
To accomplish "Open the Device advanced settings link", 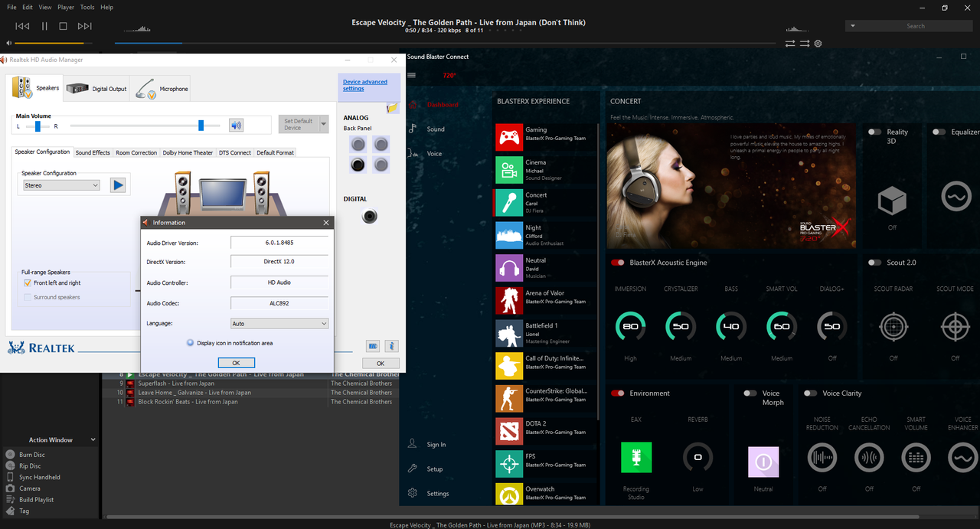I will click(x=365, y=85).
